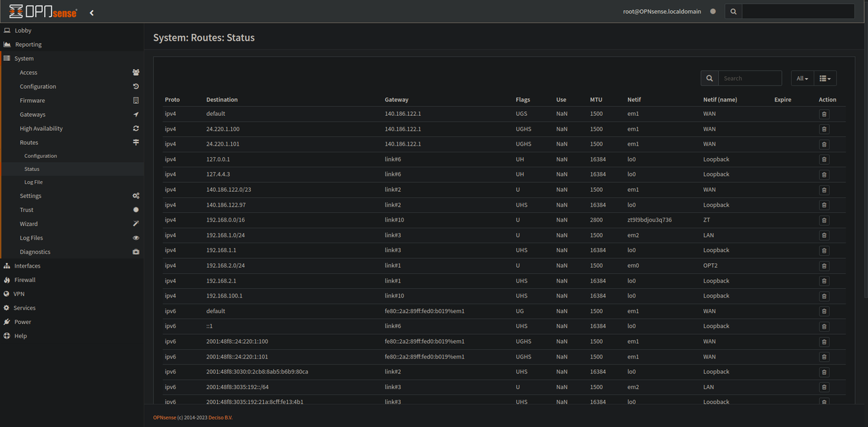
Task: Open the Power menu
Action: point(72,322)
